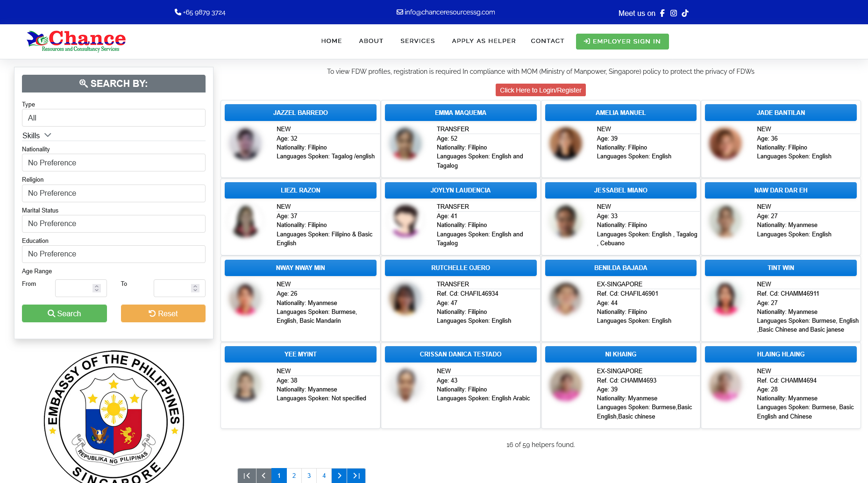This screenshot has width=868, height=483.
Task: Select current page 1
Action: coord(279,476)
